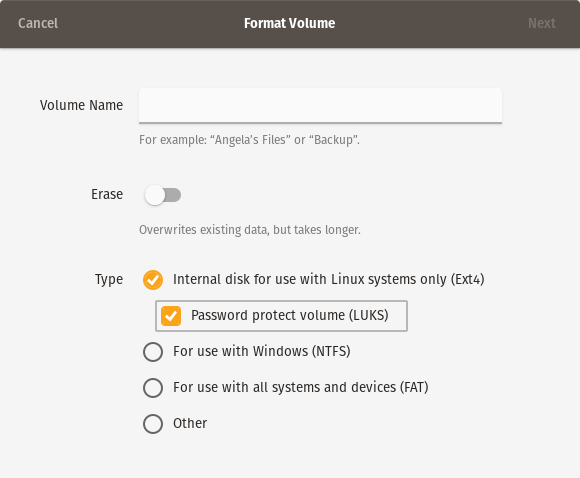
Task: Click the Next button in header
Action: [542, 23]
